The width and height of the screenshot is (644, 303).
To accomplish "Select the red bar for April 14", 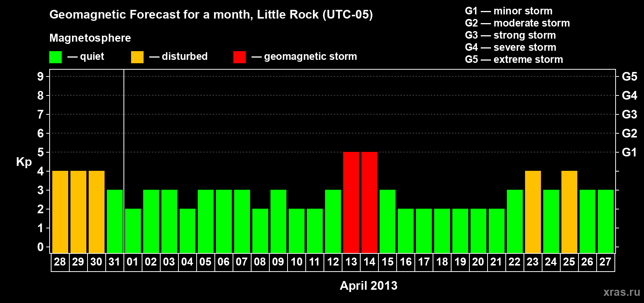I will (x=369, y=202).
